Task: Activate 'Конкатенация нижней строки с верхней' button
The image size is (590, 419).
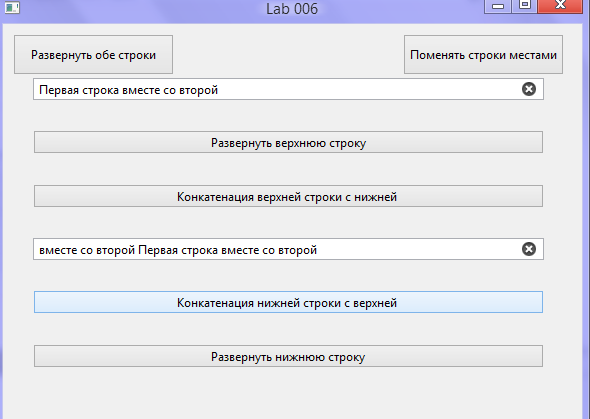Action: 288,302
